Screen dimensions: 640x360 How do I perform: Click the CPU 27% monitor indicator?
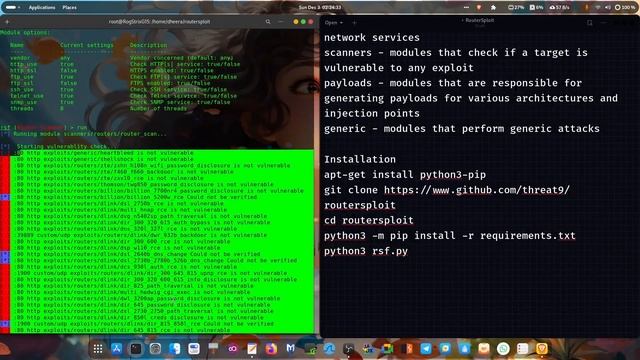coord(516,7)
